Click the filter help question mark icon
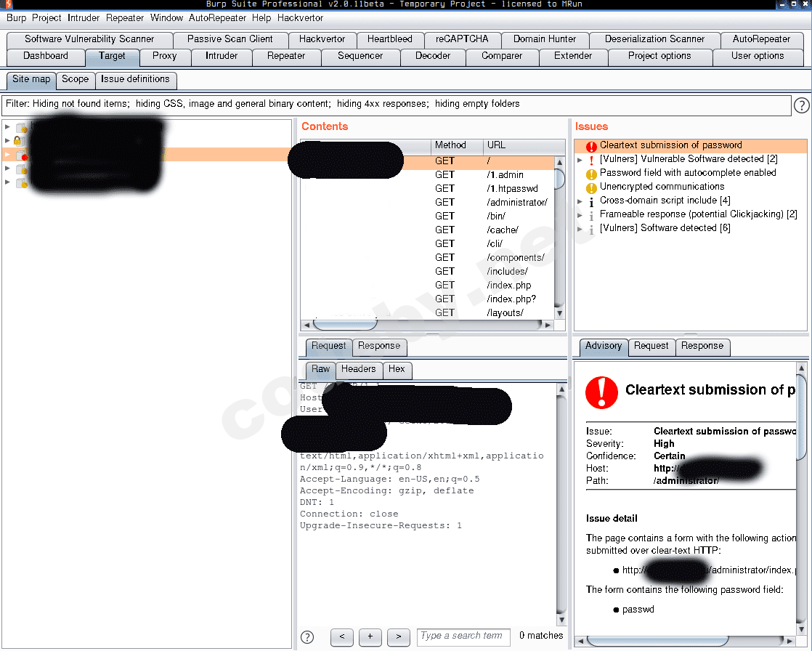Viewport: 812px width, 651px height. [801, 106]
